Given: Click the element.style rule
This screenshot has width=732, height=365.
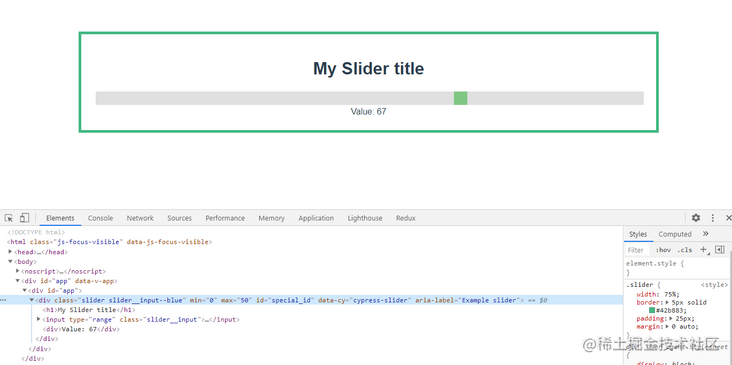Looking at the screenshot, I should click(655, 263).
